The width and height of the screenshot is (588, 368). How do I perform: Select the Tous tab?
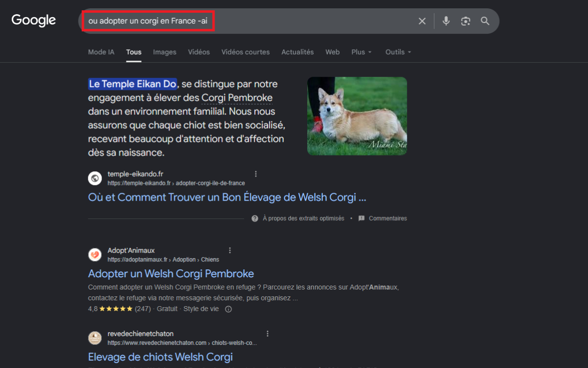(x=134, y=52)
